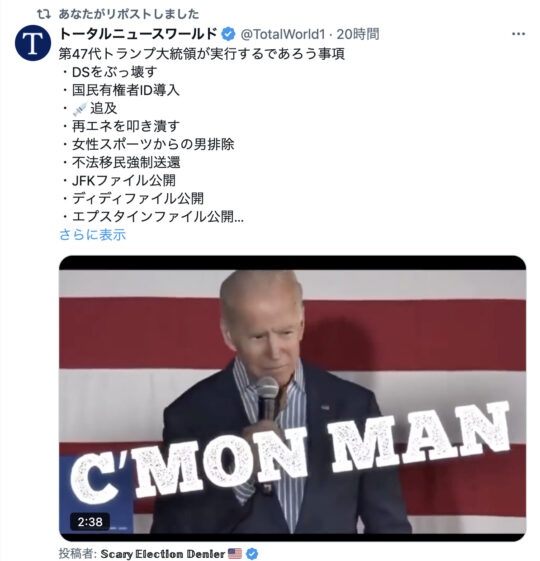Viewport: 540px width, 561px height.
Task: Click verified badge beside トータルニュースワールド
Action: coord(228,34)
